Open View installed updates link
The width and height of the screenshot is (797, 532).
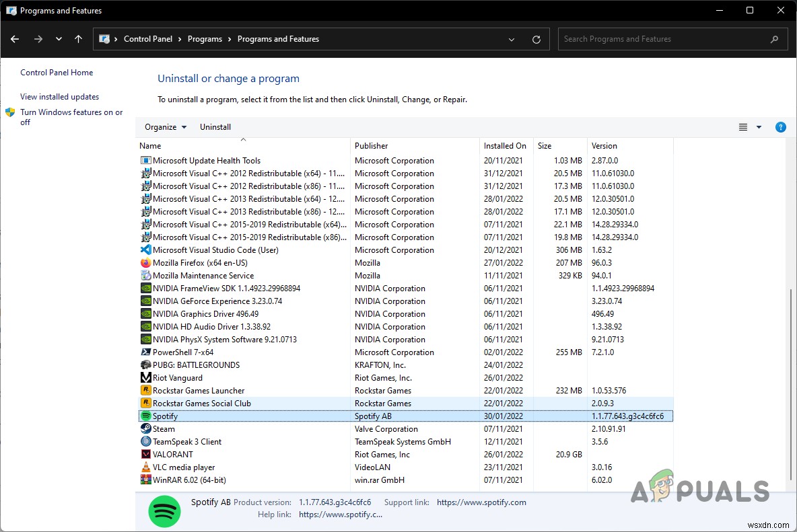click(x=59, y=97)
